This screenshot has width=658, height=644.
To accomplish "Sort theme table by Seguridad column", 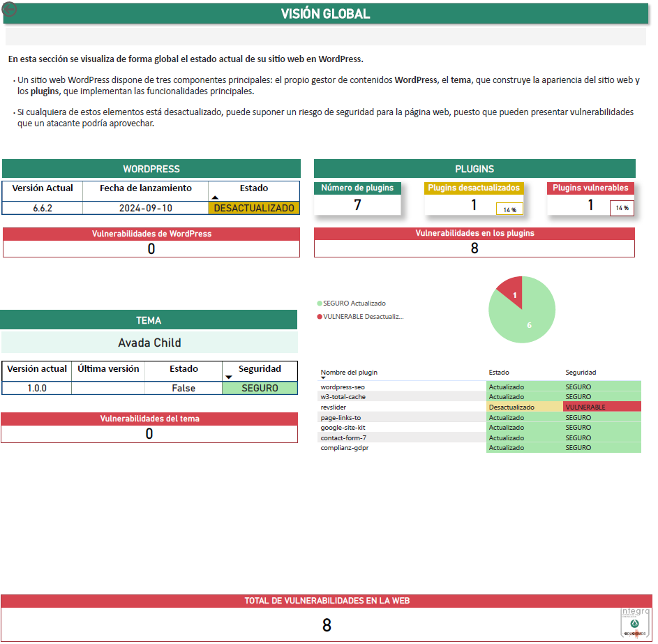I will (259, 369).
